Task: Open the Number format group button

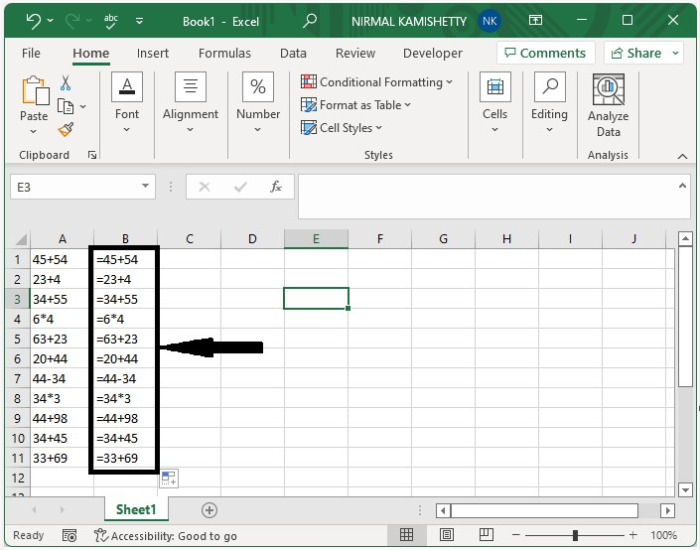Action: click(258, 103)
